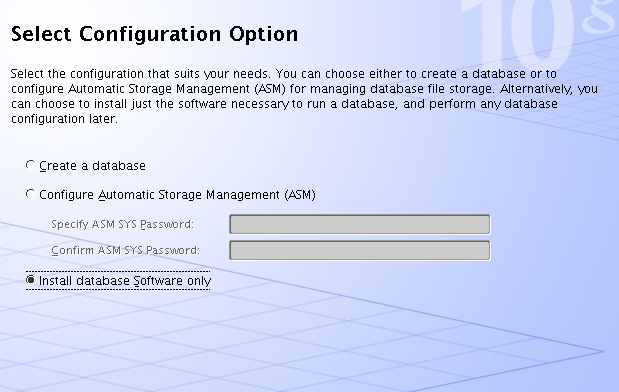Click the "Specify ASM SYS Password:" label
Image resolution: width=619 pixels, height=392 pixels.
pyautogui.click(x=122, y=224)
